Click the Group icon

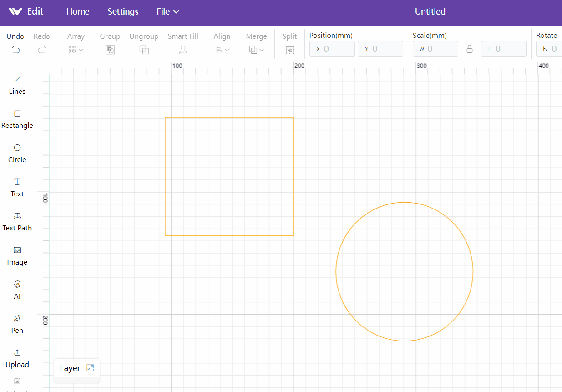click(110, 50)
